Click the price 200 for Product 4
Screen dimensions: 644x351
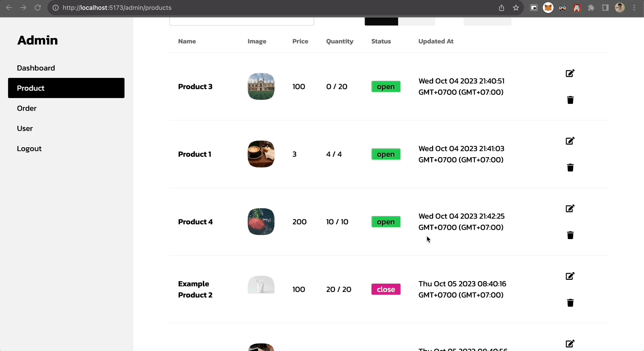click(300, 222)
